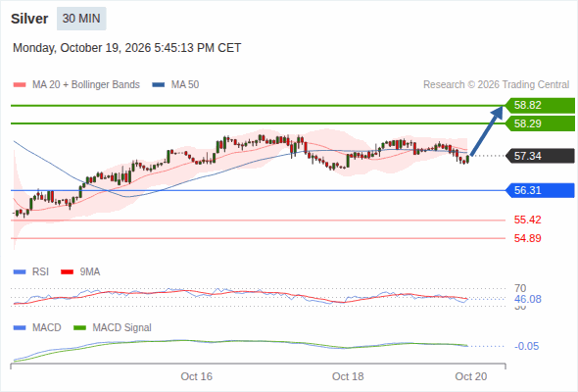Click the 'MA 20 + Bollinger Bands' legend label

86,85
